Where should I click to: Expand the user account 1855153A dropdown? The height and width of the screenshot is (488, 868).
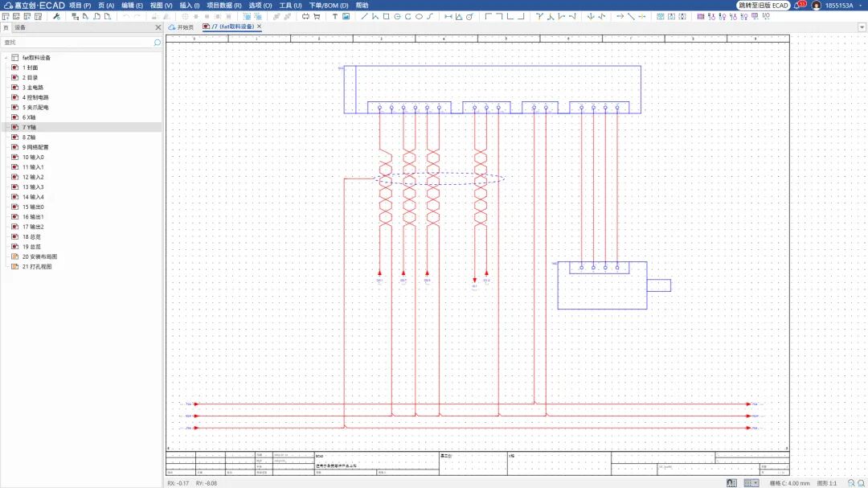point(861,6)
